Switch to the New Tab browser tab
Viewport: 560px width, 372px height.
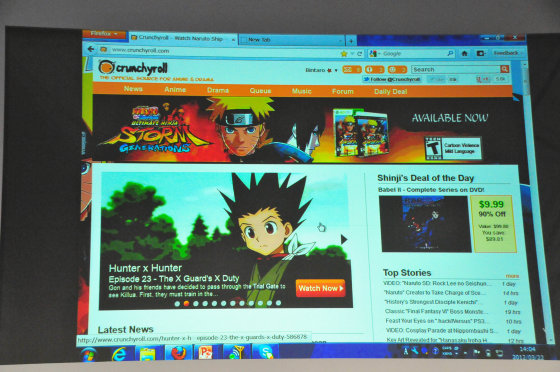291,40
